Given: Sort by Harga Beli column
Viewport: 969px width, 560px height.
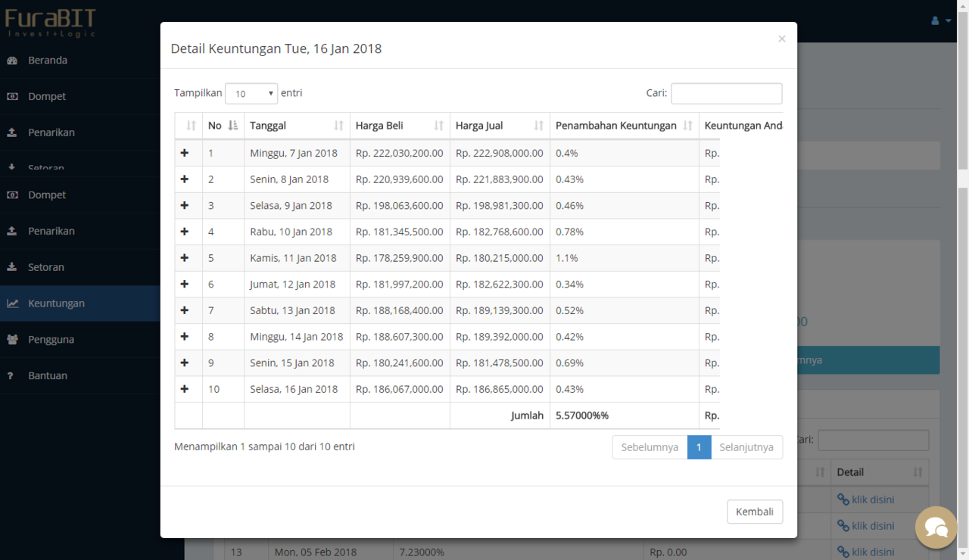Looking at the screenshot, I should point(400,126).
